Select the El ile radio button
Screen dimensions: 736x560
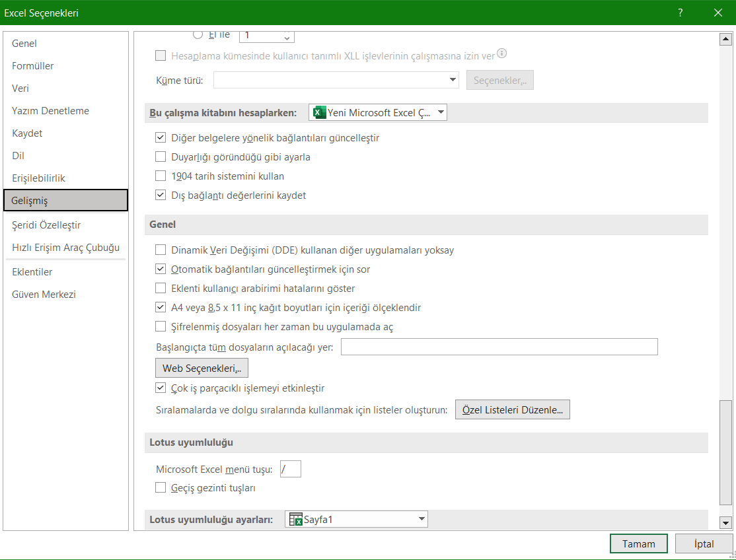tap(198, 34)
